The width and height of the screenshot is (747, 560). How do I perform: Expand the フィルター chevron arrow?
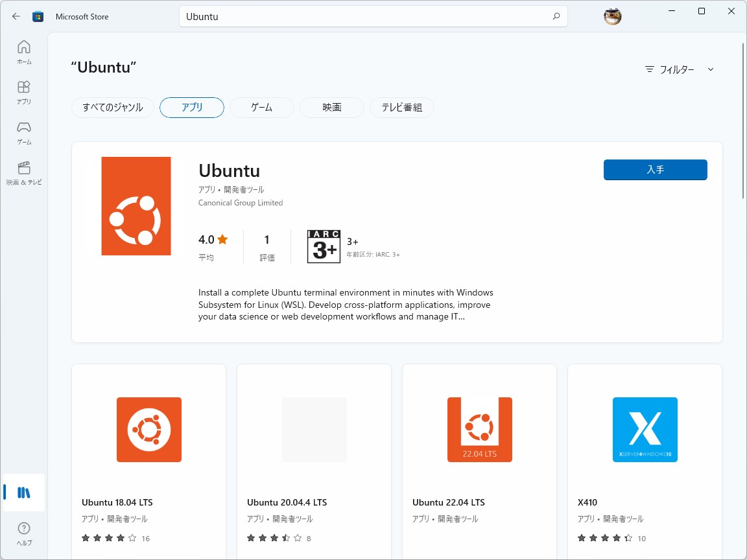coord(711,69)
